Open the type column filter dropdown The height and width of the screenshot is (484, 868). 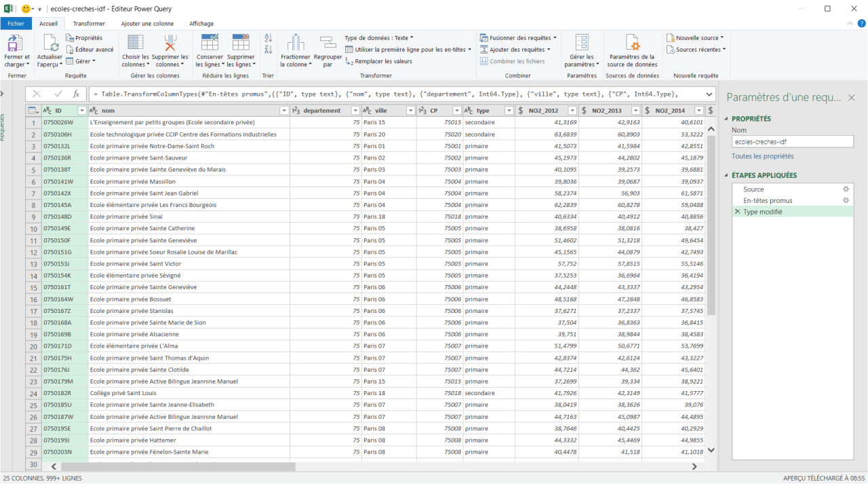pos(509,110)
